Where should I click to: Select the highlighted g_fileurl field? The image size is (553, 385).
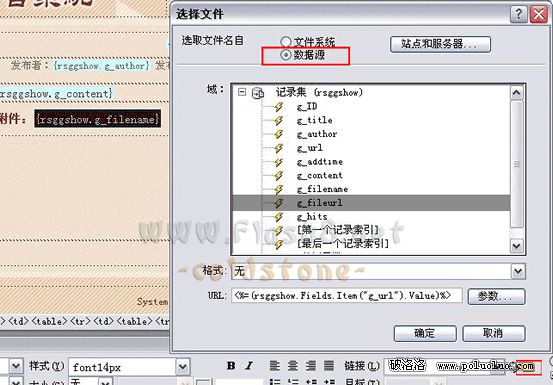[x=371, y=203]
